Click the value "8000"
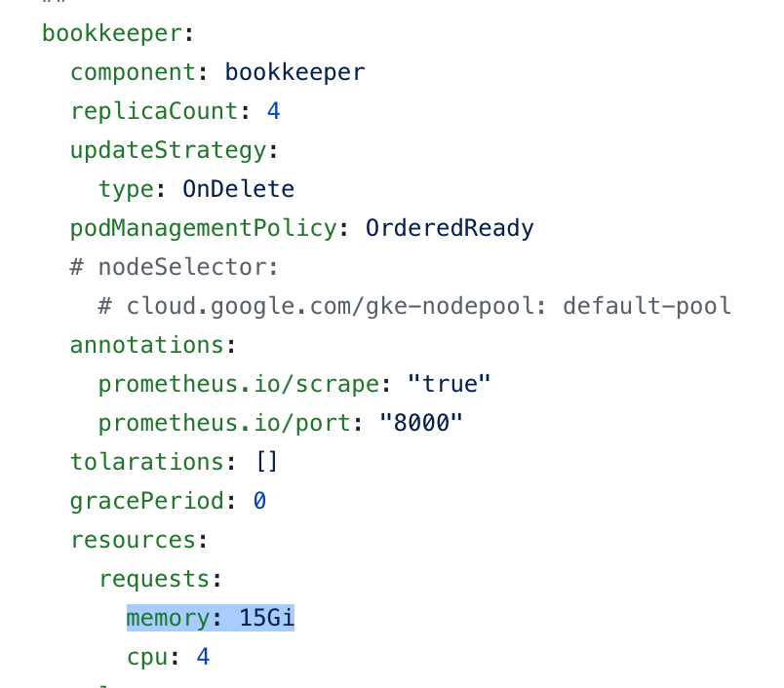 (421, 423)
